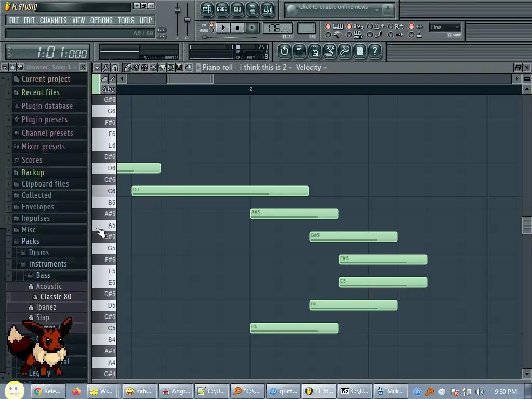Open the FILE menu
This screenshot has height=399, width=532.
click(x=14, y=20)
